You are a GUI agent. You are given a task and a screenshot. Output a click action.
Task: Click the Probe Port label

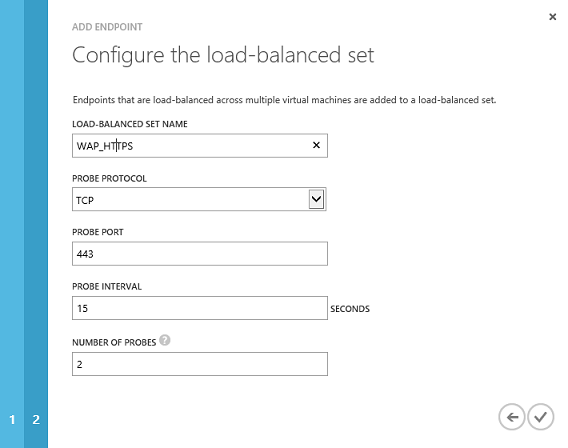point(98,232)
